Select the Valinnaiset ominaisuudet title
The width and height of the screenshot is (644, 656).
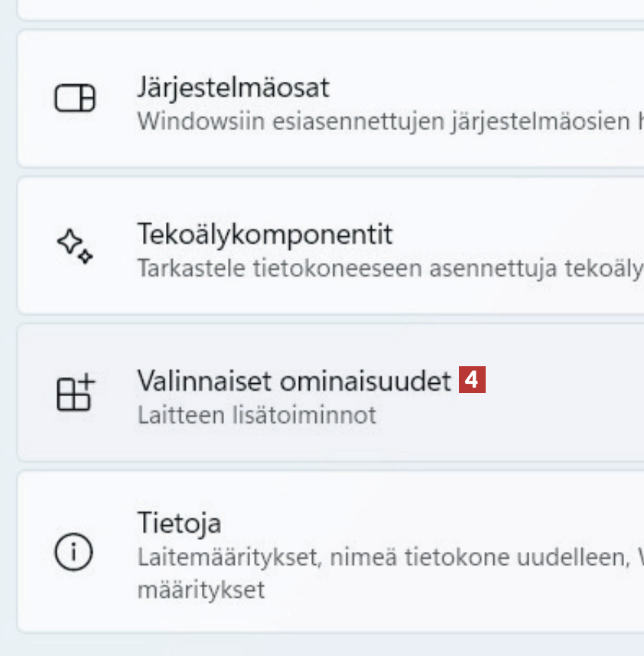pyautogui.click(x=294, y=381)
